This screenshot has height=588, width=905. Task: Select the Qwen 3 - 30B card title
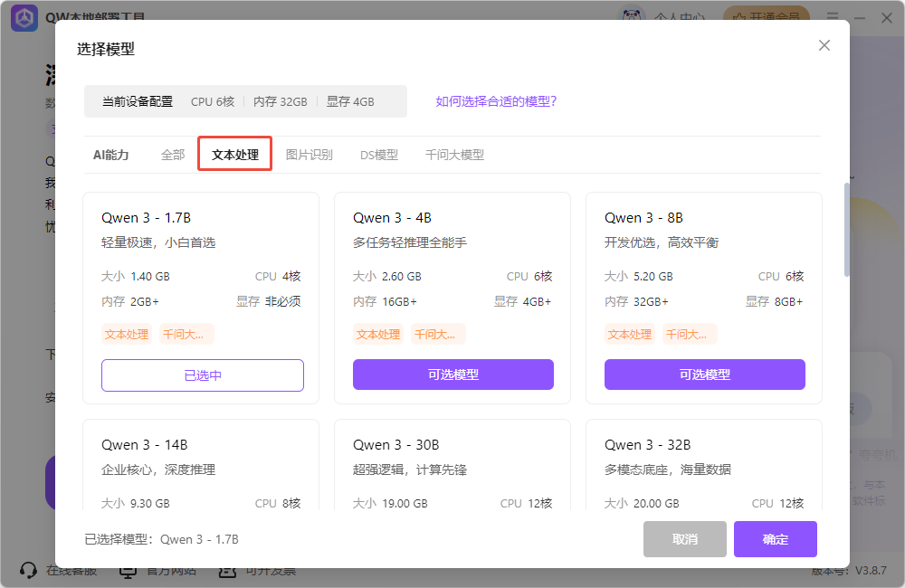(x=396, y=445)
